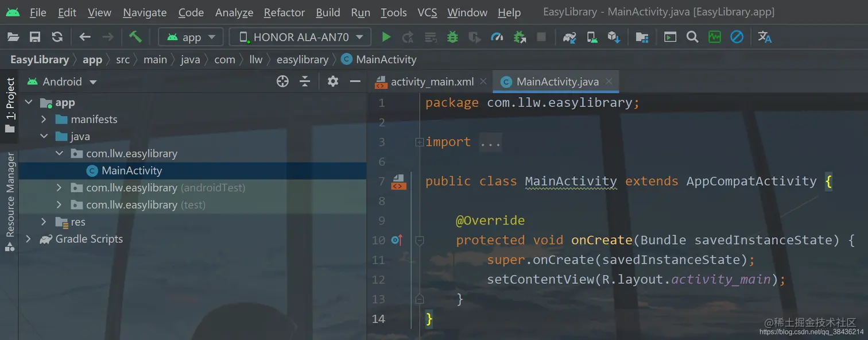This screenshot has width=868, height=340.
Task: Collapse the java folder
Action: tap(44, 137)
